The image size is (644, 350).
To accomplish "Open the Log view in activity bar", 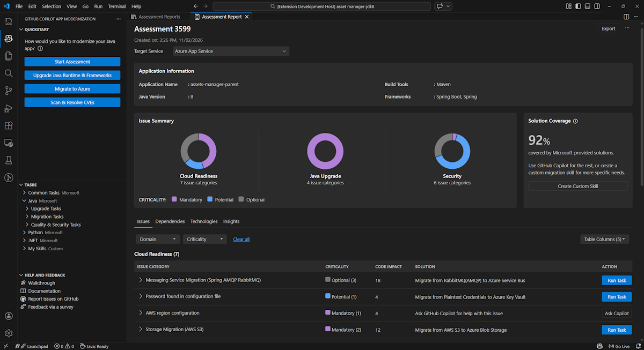I will [8, 22].
